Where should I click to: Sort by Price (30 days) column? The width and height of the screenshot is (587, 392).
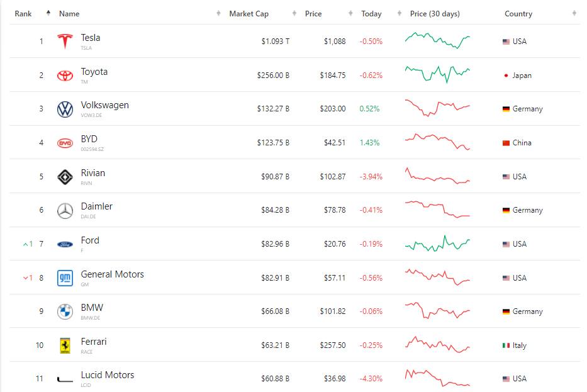click(434, 14)
